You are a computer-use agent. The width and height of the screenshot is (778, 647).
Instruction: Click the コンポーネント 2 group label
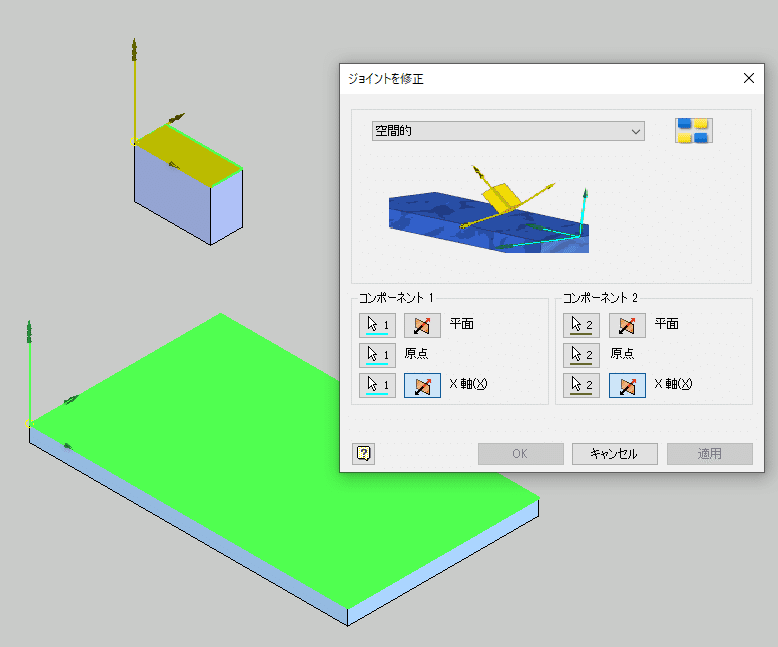click(x=600, y=298)
